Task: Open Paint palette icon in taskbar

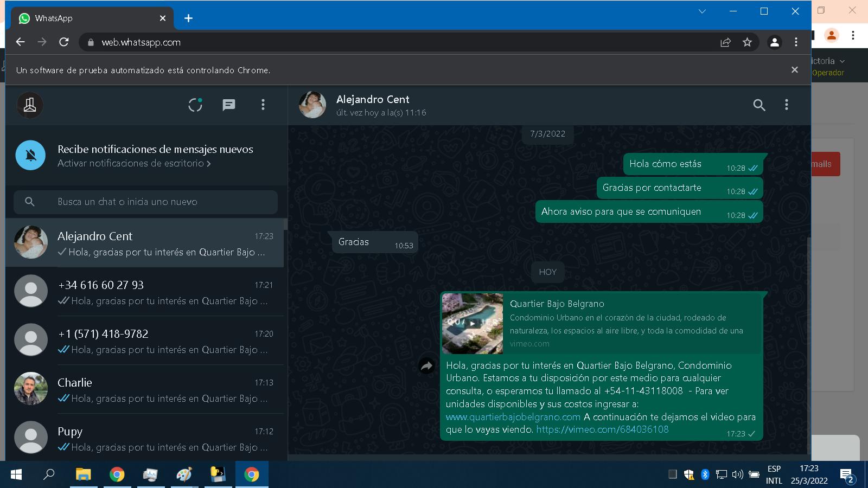Action: pos(184,474)
